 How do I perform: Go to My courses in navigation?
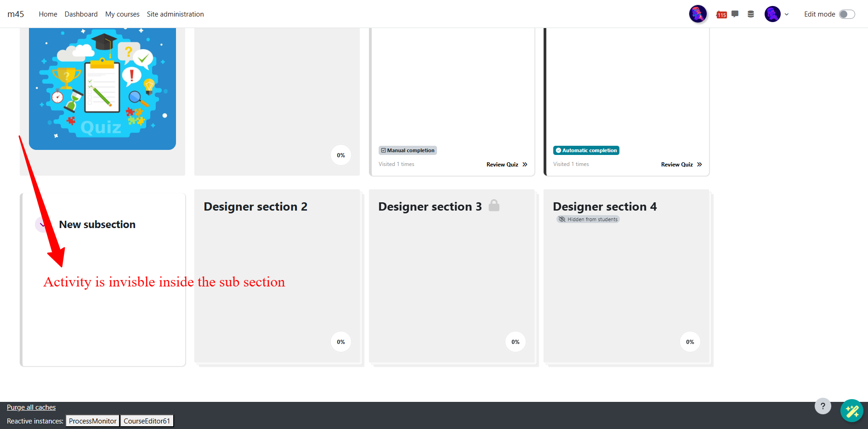click(122, 14)
